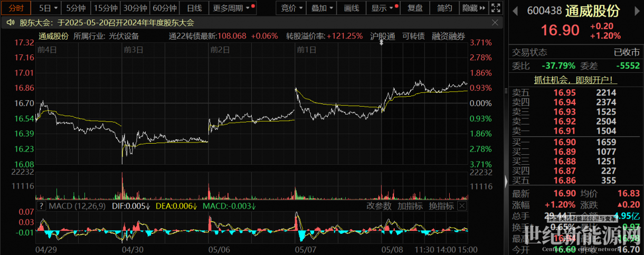Close the MACD indicator panel

(461, 206)
